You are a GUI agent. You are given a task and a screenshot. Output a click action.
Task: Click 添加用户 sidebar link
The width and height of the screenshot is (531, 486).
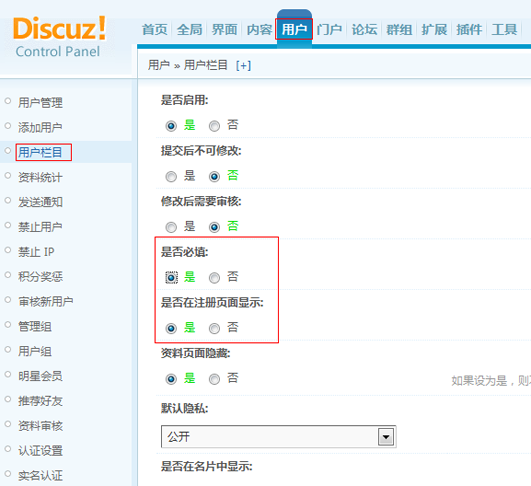coord(40,127)
